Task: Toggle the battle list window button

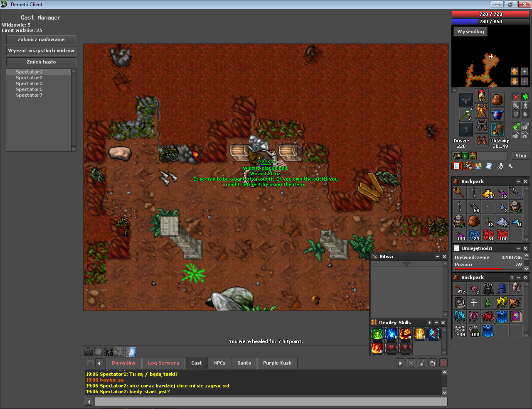Action: (x=468, y=166)
